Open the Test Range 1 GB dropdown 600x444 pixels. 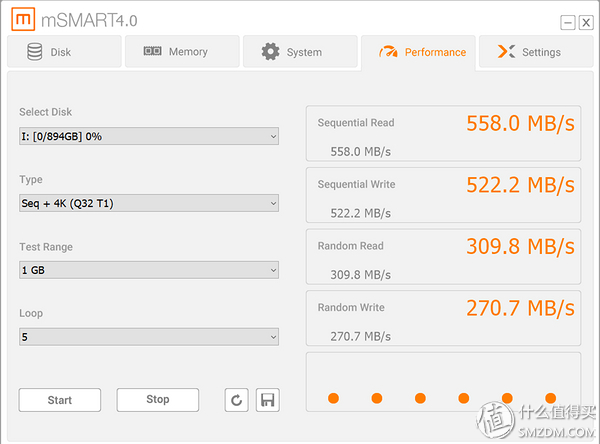coord(149,270)
